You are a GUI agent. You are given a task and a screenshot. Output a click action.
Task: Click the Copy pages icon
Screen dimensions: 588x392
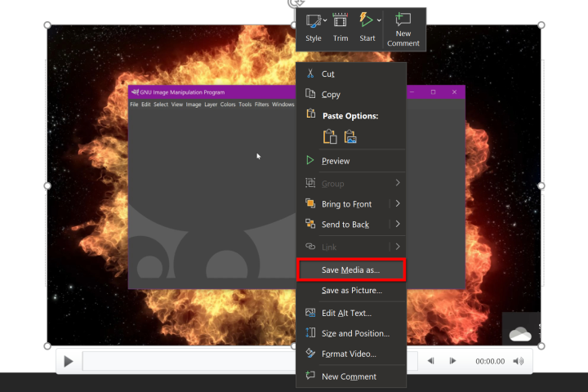[310, 93]
